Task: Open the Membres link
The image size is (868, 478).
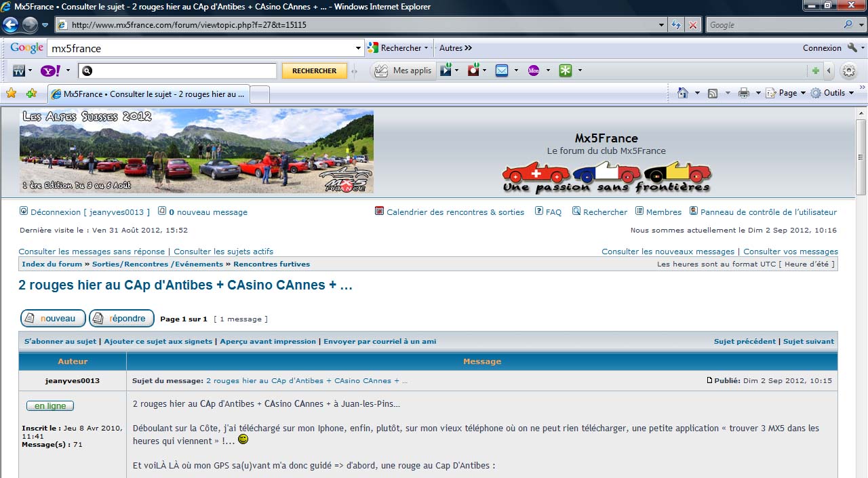Action: tap(664, 212)
